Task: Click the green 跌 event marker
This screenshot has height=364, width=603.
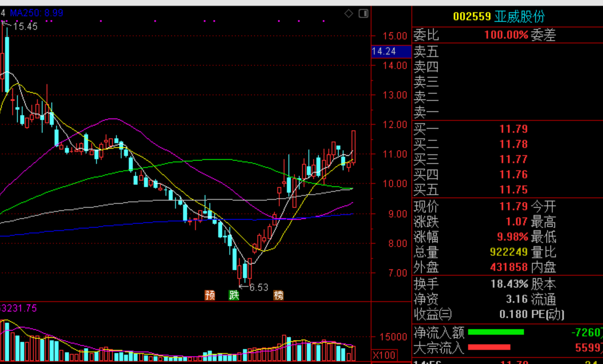Action: point(234,295)
